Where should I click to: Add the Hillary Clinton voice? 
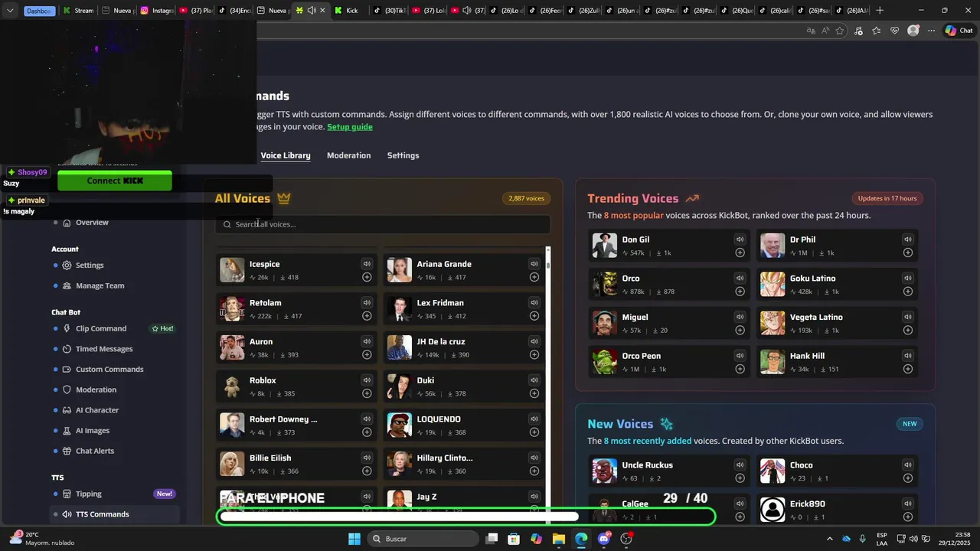click(x=534, y=471)
